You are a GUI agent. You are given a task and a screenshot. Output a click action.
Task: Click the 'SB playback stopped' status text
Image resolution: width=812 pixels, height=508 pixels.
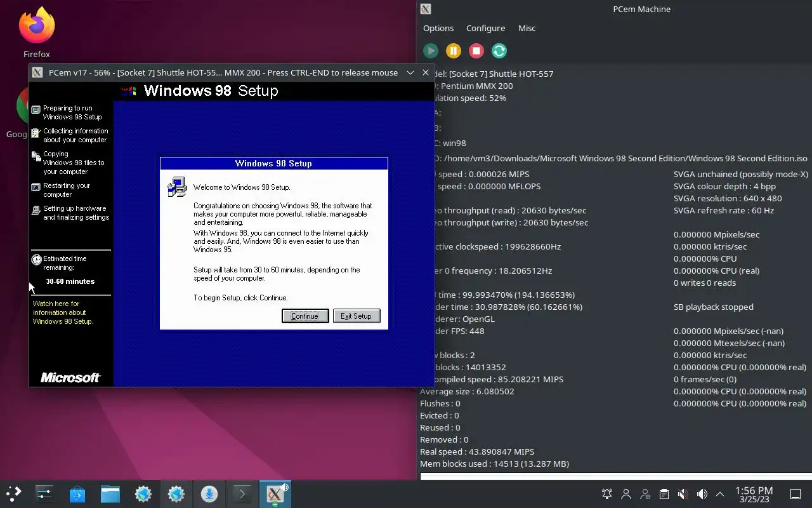[x=714, y=307]
